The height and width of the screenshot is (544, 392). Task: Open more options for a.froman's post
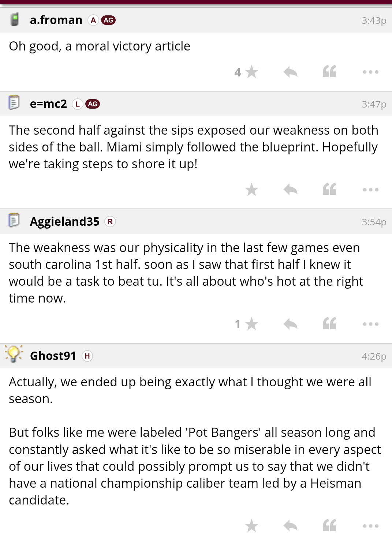tap(370, 72)
